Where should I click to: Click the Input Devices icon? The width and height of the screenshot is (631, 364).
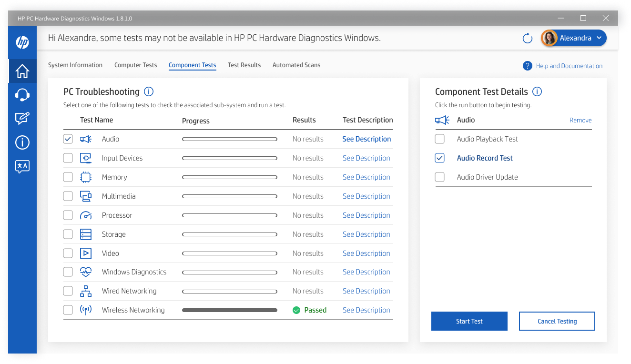coord(86,158)
